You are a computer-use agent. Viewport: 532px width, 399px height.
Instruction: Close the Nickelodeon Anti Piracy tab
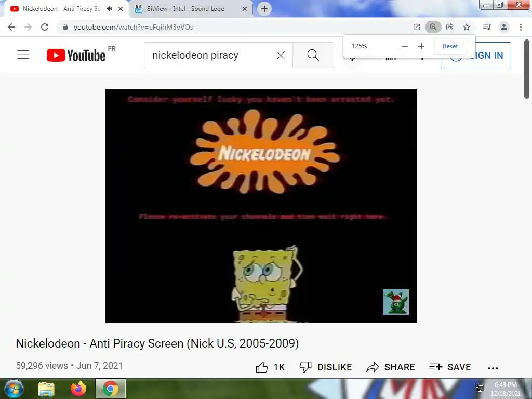pyautogui.click(x=121, y=9)
